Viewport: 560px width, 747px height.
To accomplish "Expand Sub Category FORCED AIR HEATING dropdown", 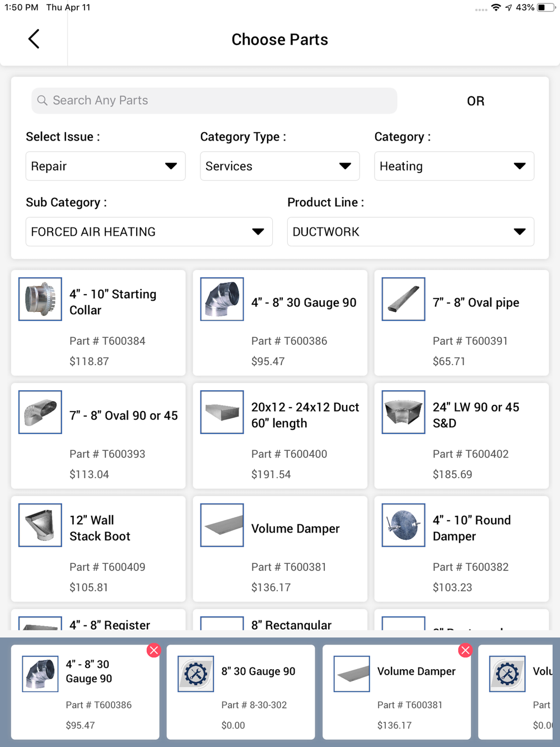I will tap(149, 232).
